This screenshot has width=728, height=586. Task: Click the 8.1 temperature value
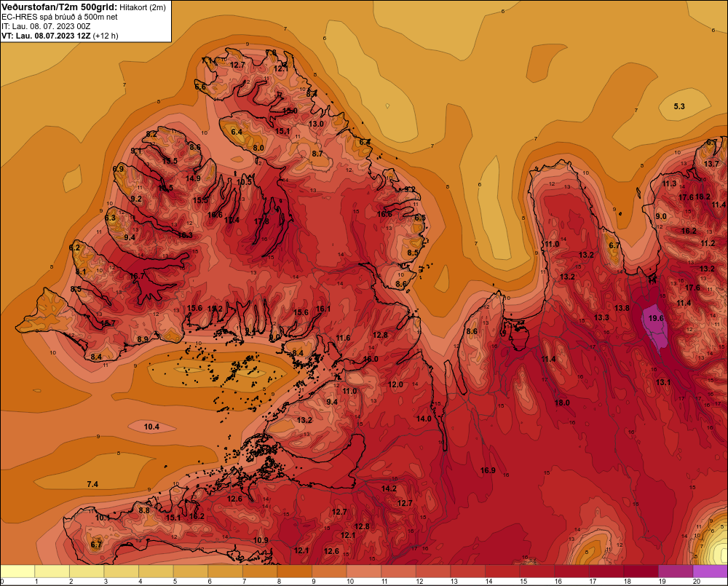point(81,272)
